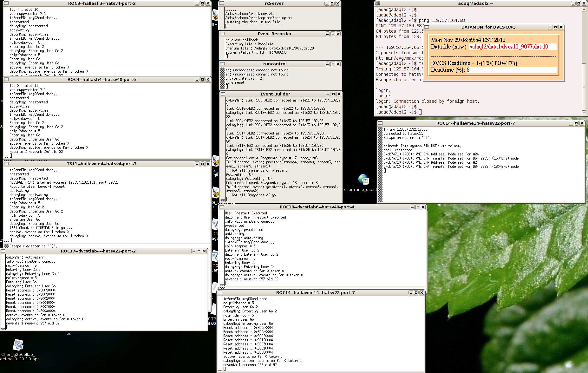This screenshot has height=373, width=588.
Task: Close the ROC14 window showing VME DMA lines
Action: pyautogui.click(x=582, y=123)
